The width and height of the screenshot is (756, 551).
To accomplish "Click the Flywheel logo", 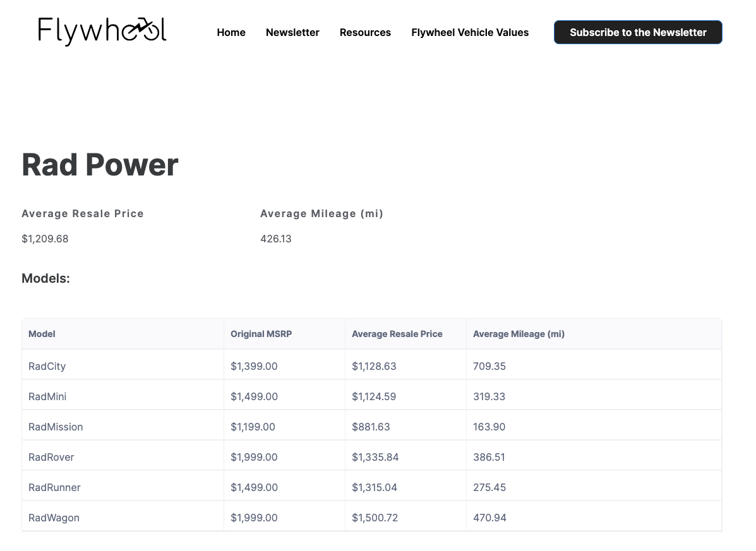I will pos(102,32).
